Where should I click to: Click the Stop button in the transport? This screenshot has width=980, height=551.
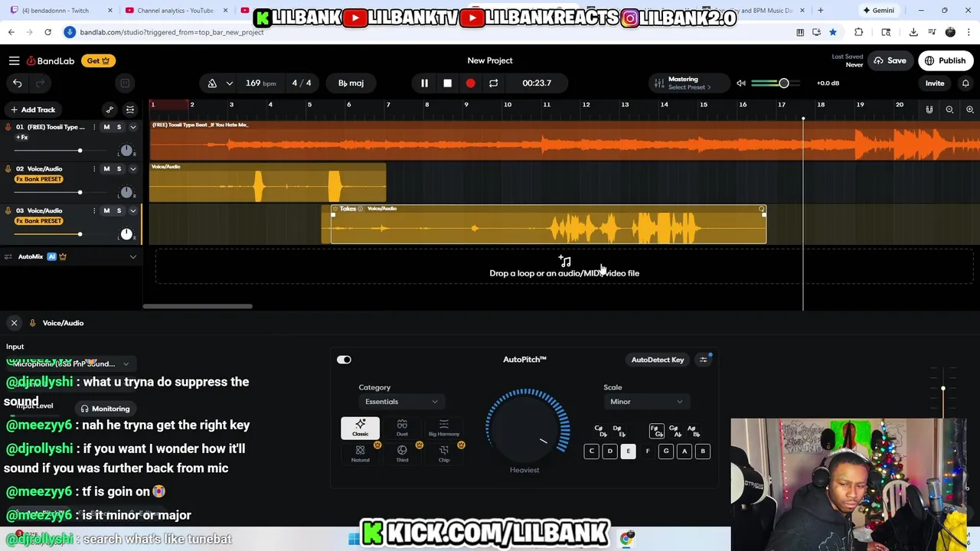pos(447,83)
